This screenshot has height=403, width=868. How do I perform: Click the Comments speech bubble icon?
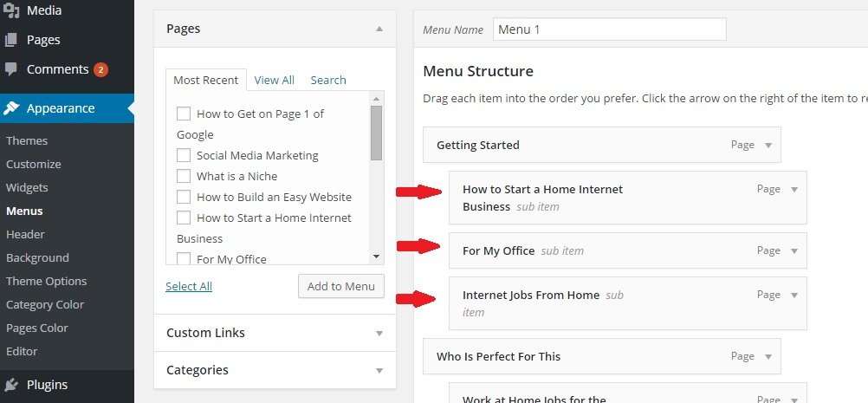11,69
